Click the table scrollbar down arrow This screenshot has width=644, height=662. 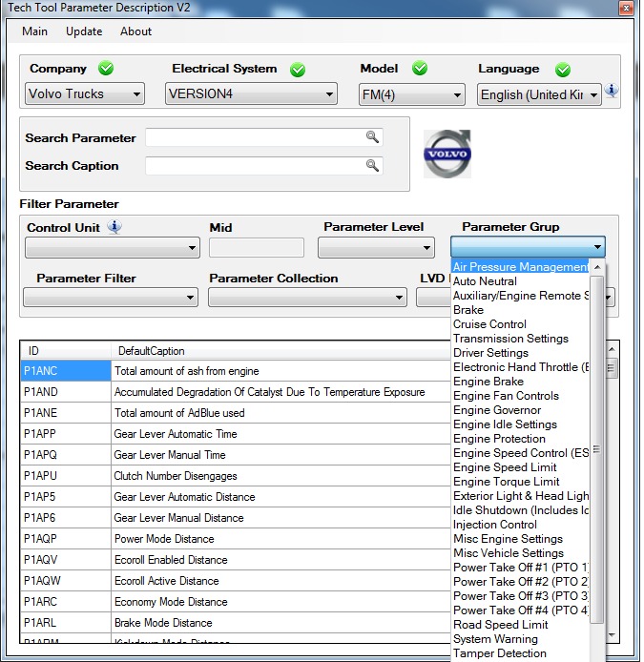pos(612,634)
